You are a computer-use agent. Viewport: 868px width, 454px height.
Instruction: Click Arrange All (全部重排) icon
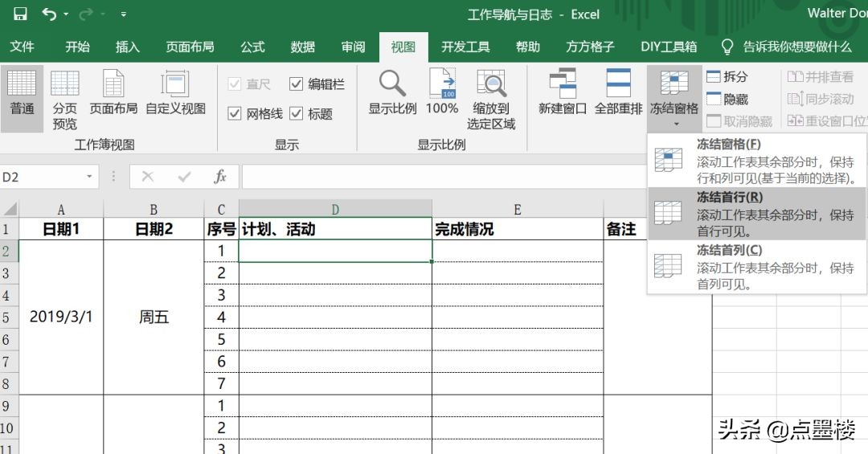[618, 93]
